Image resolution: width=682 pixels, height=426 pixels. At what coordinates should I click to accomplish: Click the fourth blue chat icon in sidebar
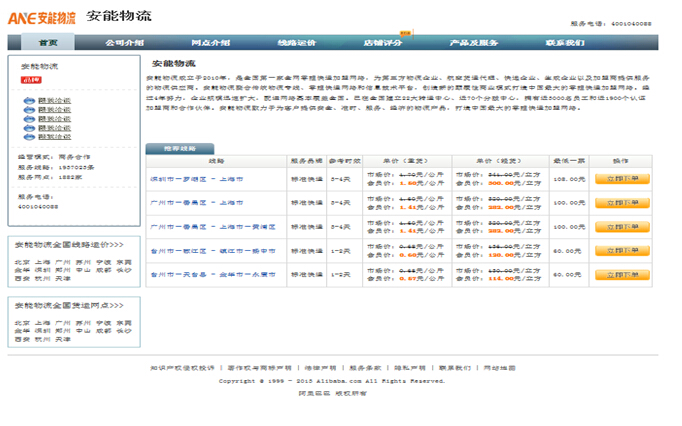click(28, 127)
